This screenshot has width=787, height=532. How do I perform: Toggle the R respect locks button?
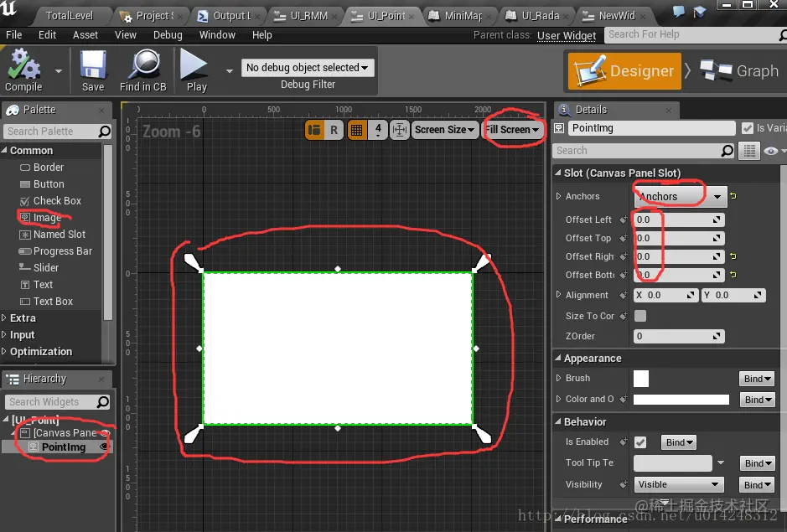[334, 130]
